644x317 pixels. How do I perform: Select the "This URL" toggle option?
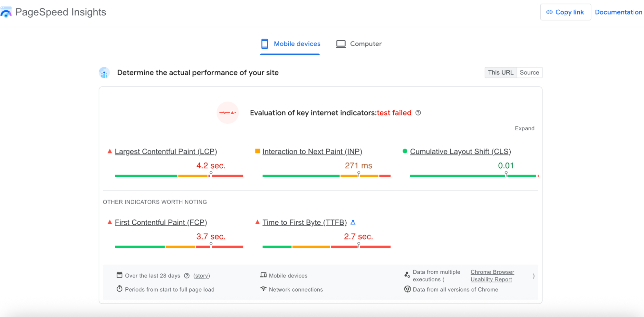click(x=500, y=72)
